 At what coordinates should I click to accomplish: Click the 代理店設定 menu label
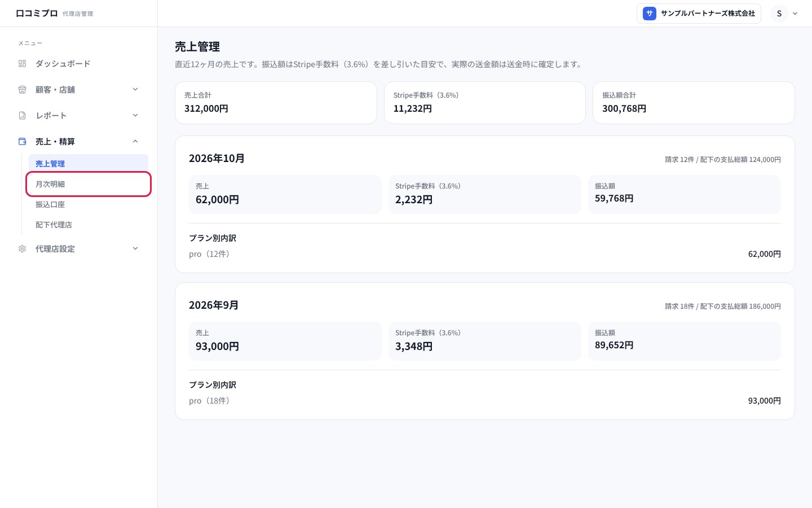[55, 249]
